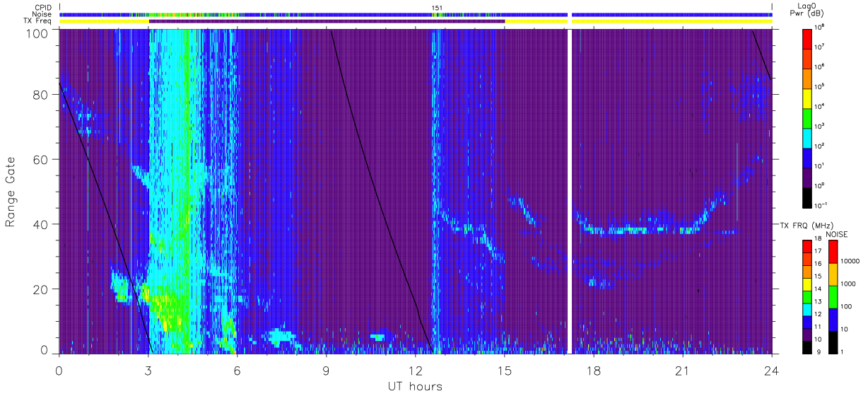Click the '17' label on the TX FRQ legend

click(819, 251)
